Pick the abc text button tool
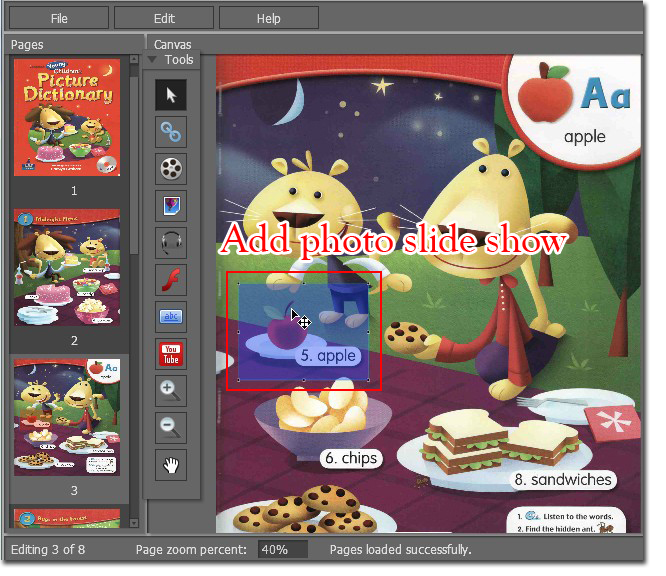Image resolution: width=666 pixels, height=576 pixels. (x=171, y=317)
